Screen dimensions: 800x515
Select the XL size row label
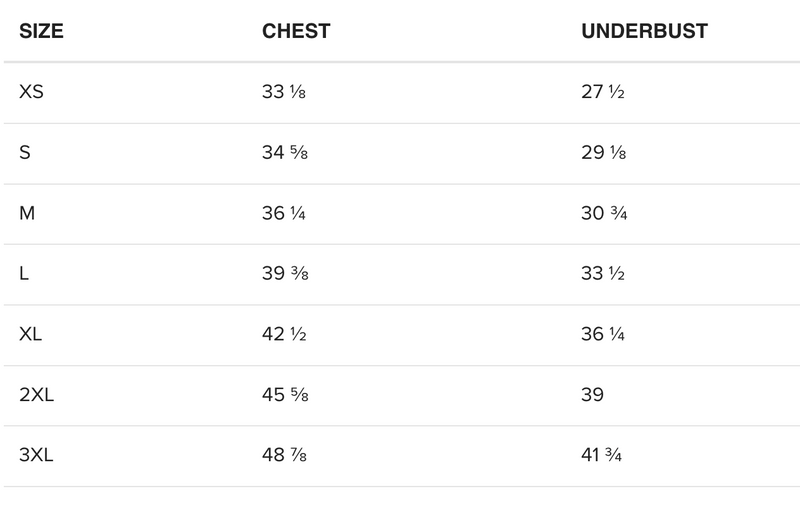[x=31, y=334]
